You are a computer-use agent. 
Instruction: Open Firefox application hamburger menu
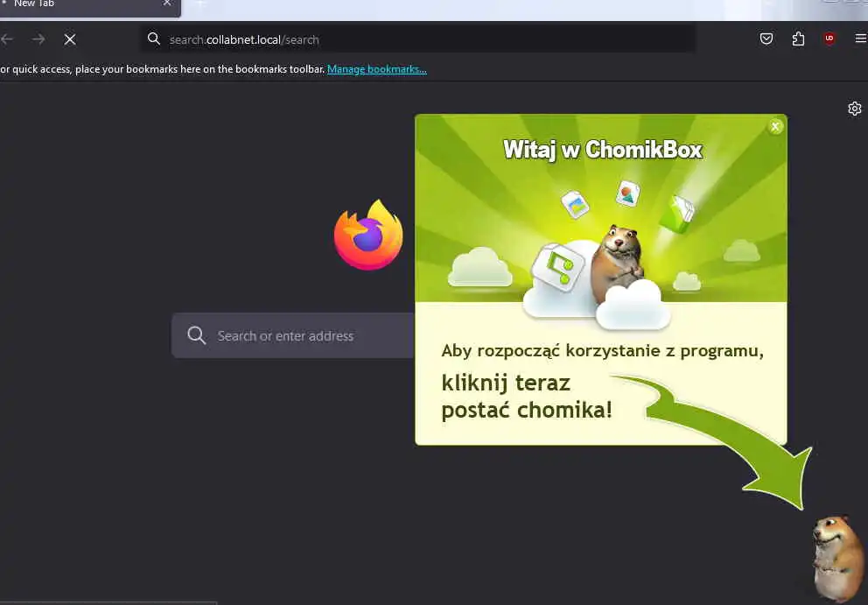861,39
